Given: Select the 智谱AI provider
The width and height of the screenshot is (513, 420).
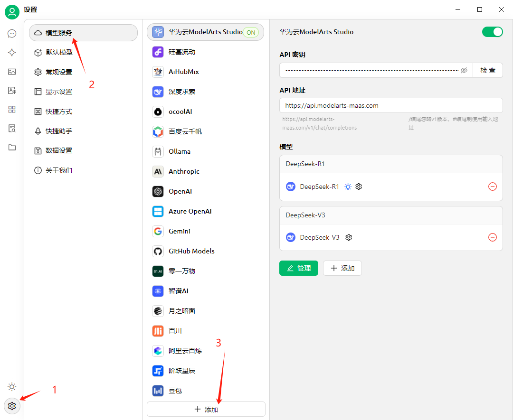Looking at the screenshot, I should (206, 291).
